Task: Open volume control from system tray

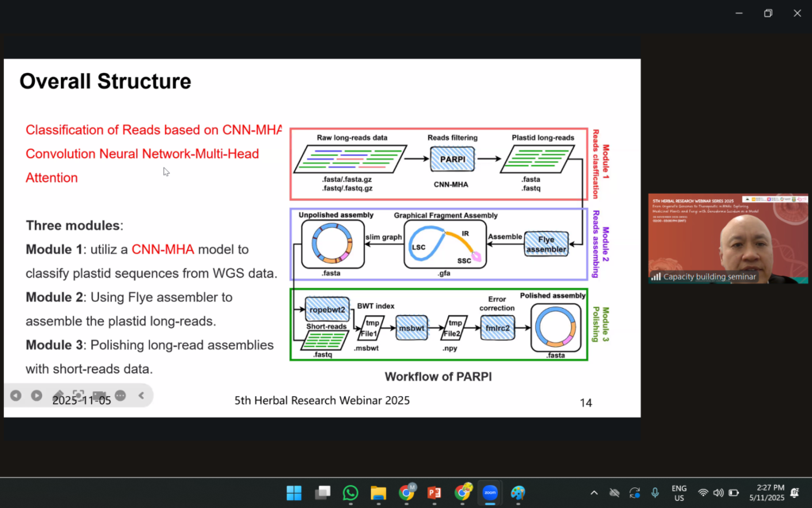Action: tap(718, 493)
